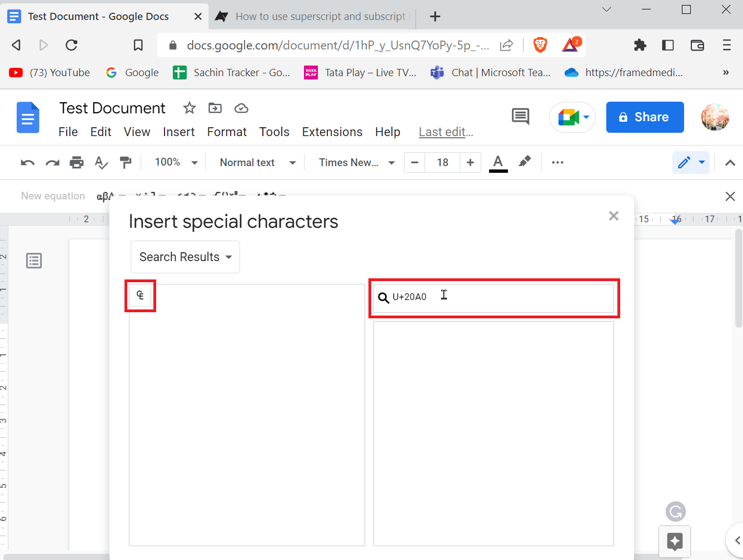Screen dimensions: 743x560
Task: Click the Redo arrow in Docs toolbar
Action: click(52, 163)
